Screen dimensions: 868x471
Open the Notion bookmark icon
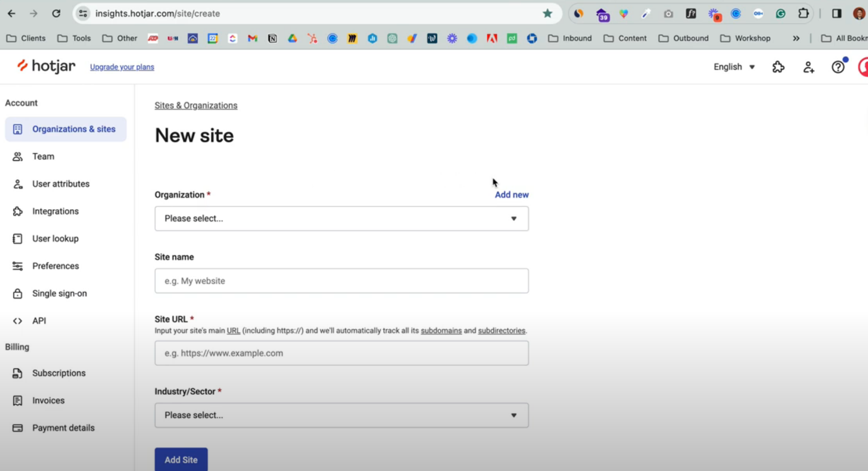coord(273,38)
